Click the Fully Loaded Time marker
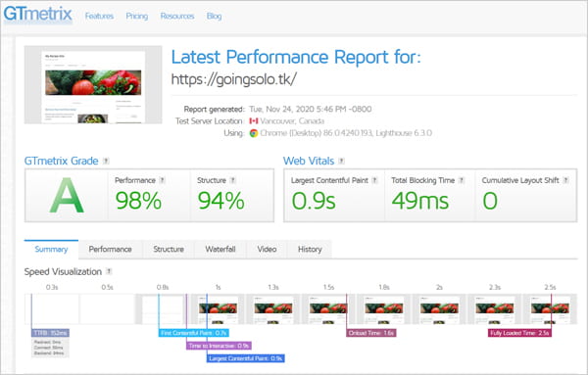588x375 pixels. click(x=519, y=333)
